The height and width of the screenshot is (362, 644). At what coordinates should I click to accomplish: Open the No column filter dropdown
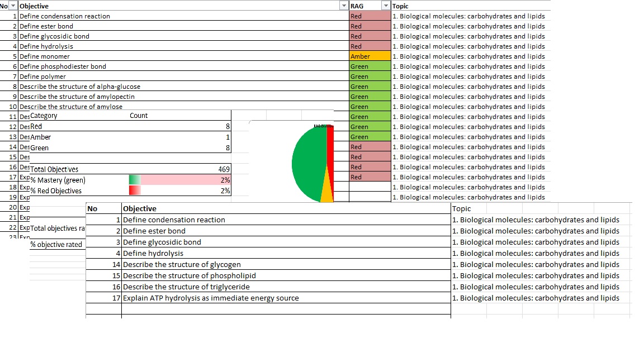click(14, 5)
